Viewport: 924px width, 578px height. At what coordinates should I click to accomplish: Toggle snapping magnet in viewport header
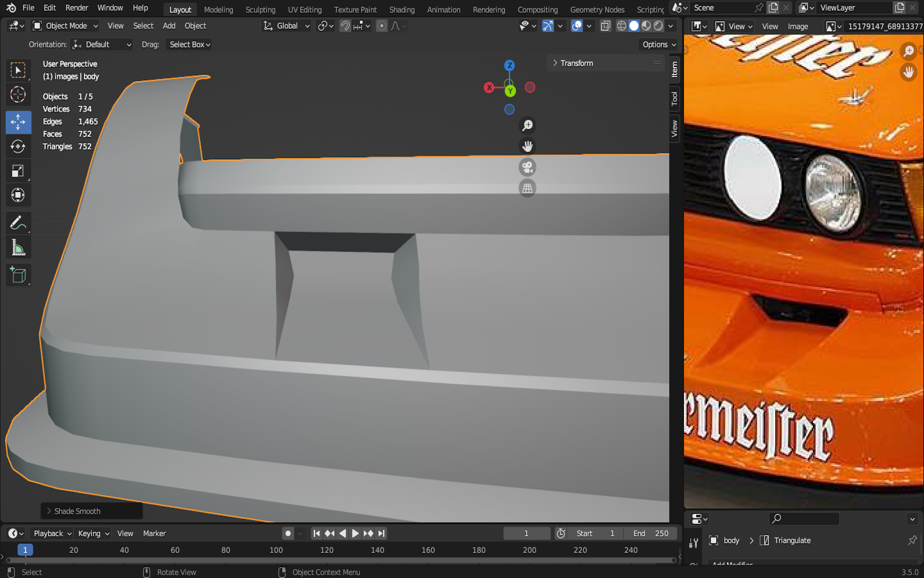(x=345, y=26)
